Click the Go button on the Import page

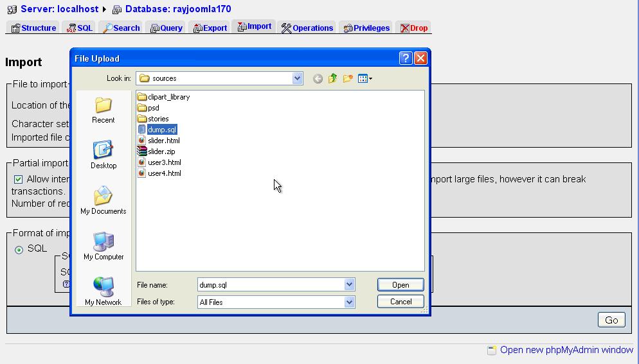(x=611, y=320)
